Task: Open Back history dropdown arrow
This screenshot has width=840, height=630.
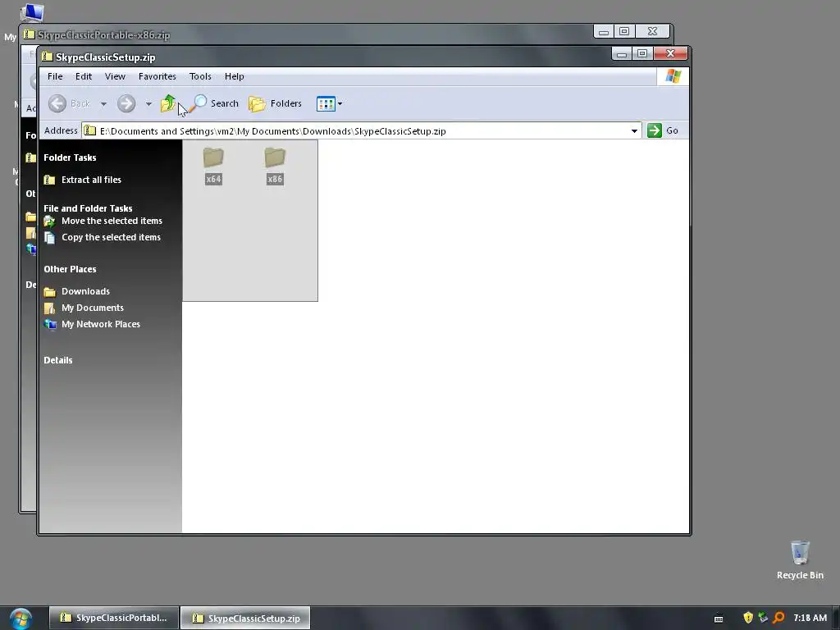Action: (x=103, y=104)
